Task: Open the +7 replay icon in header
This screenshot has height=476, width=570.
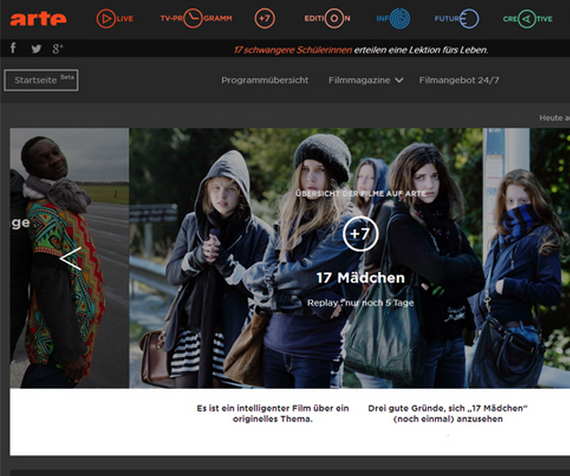Action: coord(265,19)
